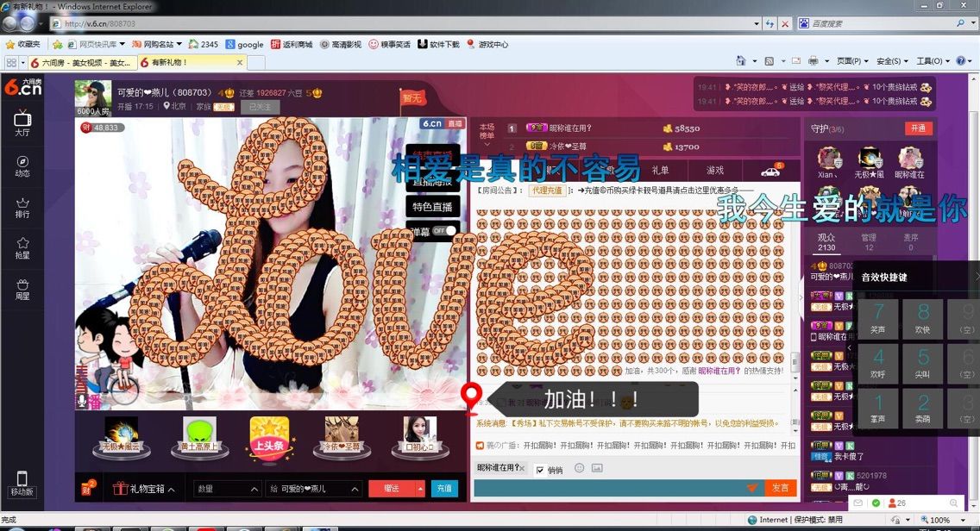
Task: Open the 糗事笑话 bookmark
Action: [x=389, y=44]
